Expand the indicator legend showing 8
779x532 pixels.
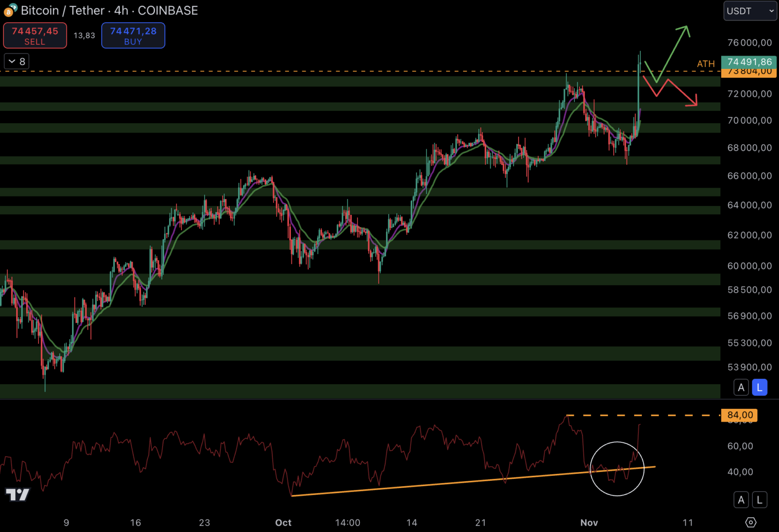pos(17,62)
